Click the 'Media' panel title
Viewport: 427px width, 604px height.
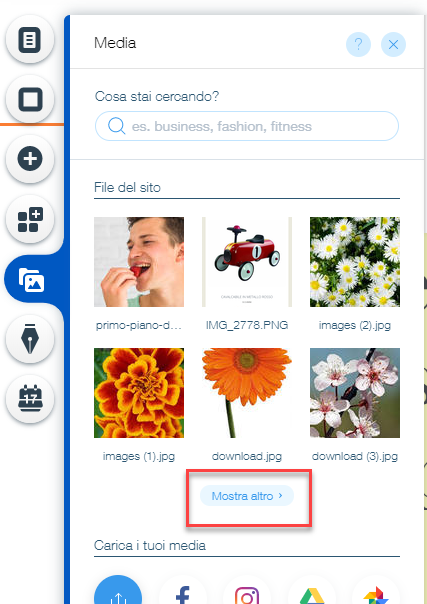(115, 43)
